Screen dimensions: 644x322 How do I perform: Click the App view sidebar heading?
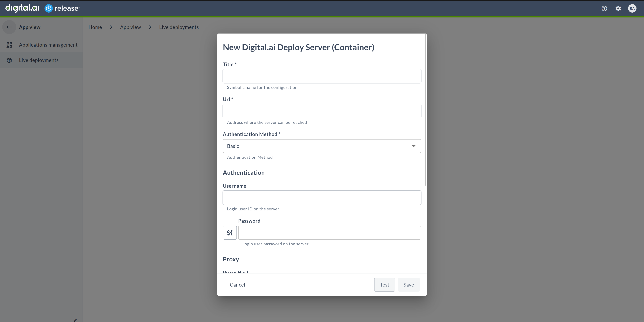point(29,27)
